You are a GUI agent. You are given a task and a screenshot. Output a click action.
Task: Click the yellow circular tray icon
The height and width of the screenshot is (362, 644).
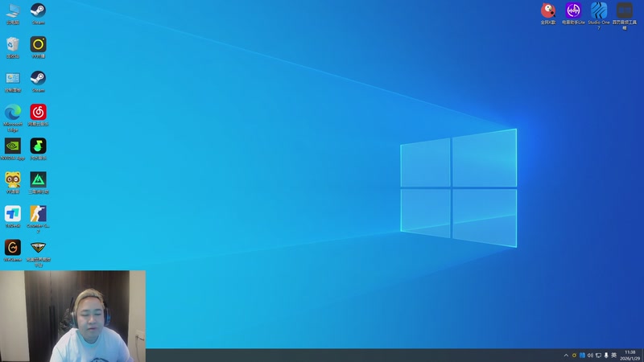(574, 356)
